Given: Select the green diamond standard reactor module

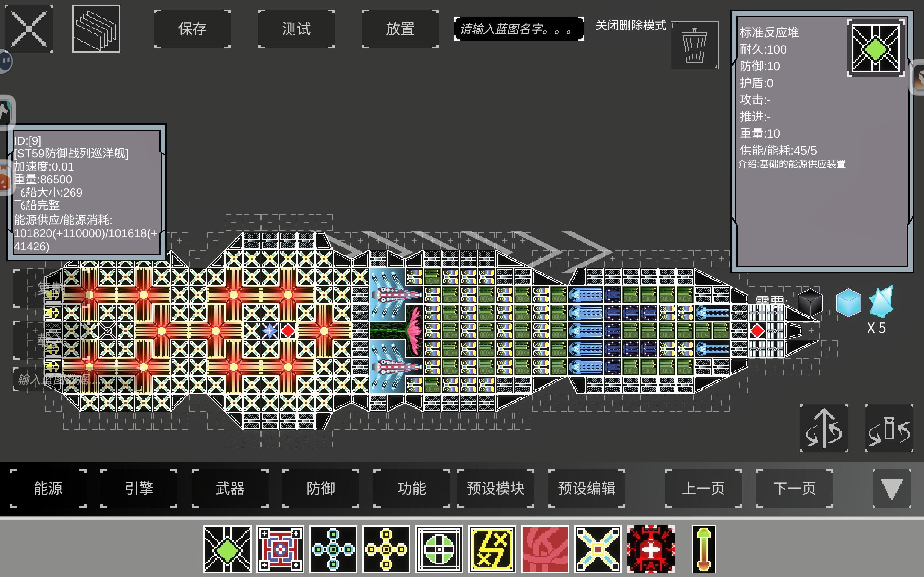Looking at the screenshot, I should pos(227,549).
